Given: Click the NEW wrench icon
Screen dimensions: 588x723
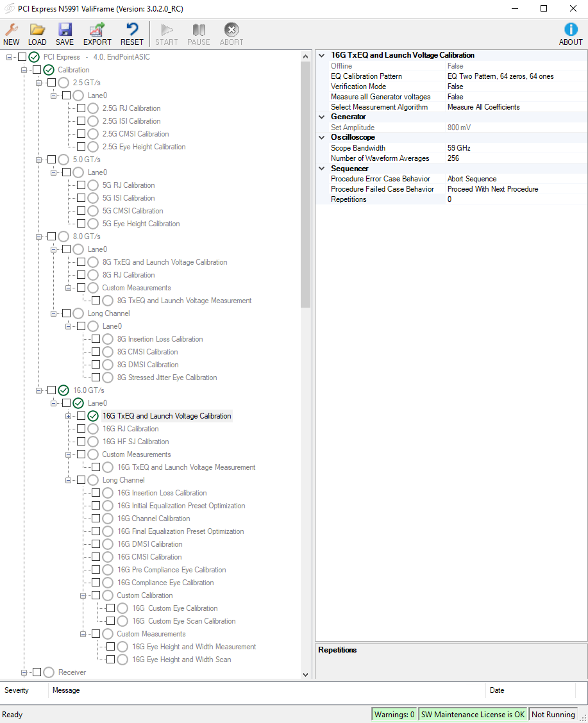Looking at the screenshot, I should click(11, 29).
